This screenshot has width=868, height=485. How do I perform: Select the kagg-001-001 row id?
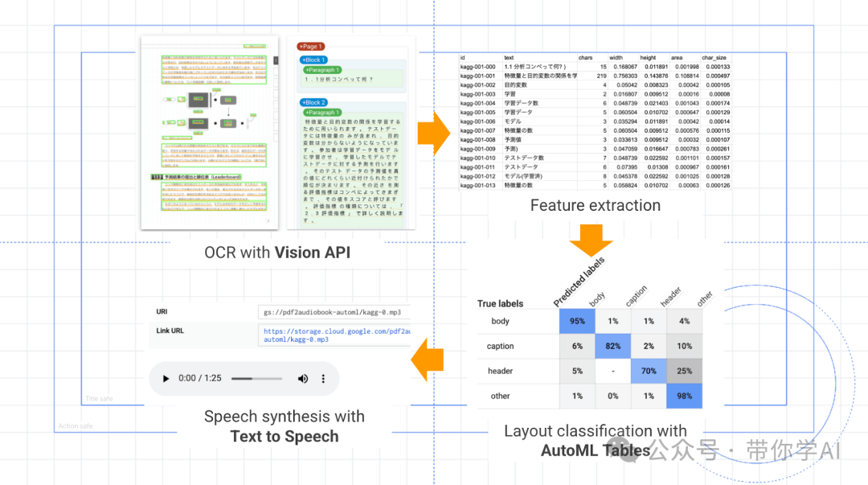[x=477, y=76]
